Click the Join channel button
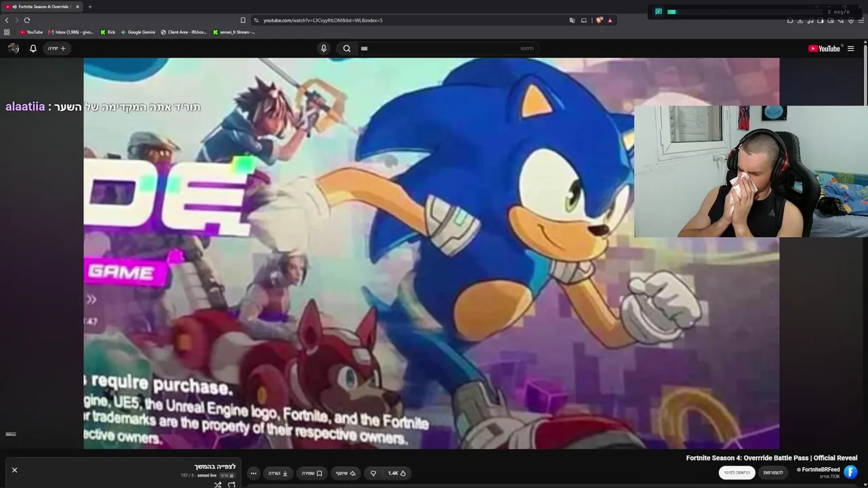Viewport: 868px width, 488px height. (x=773, y=472)
